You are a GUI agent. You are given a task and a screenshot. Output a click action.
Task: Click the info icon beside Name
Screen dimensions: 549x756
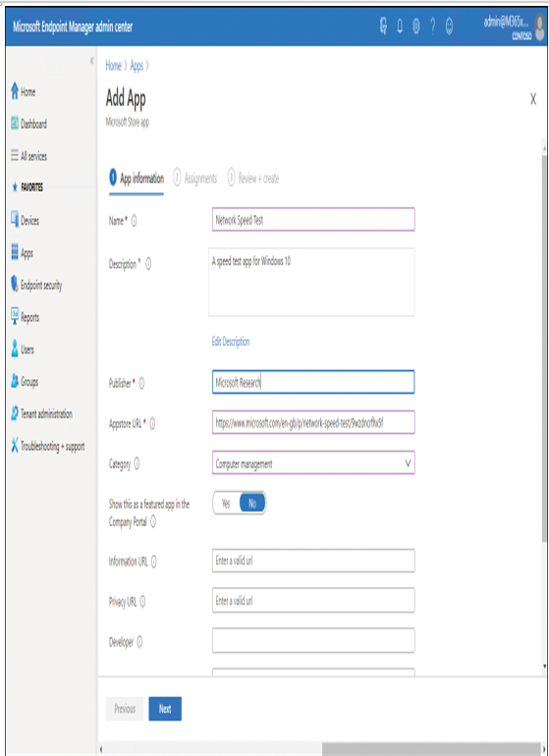click(135, 221)
